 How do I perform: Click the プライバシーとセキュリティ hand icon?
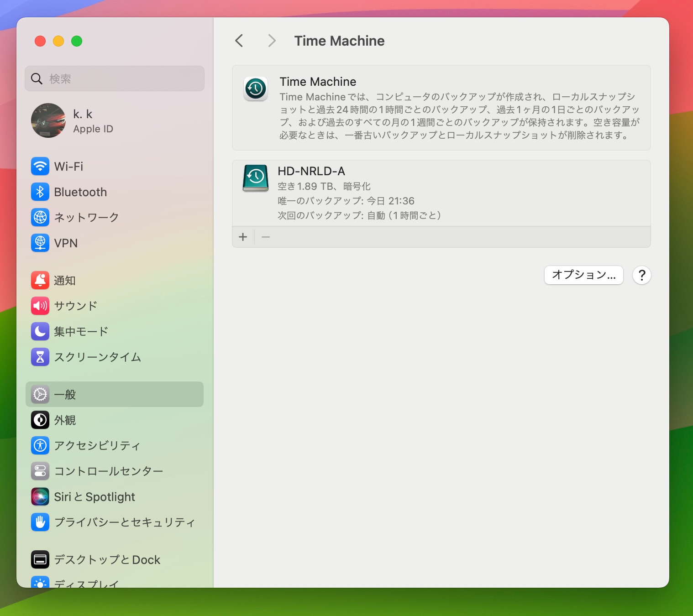[x=40, y=522]
